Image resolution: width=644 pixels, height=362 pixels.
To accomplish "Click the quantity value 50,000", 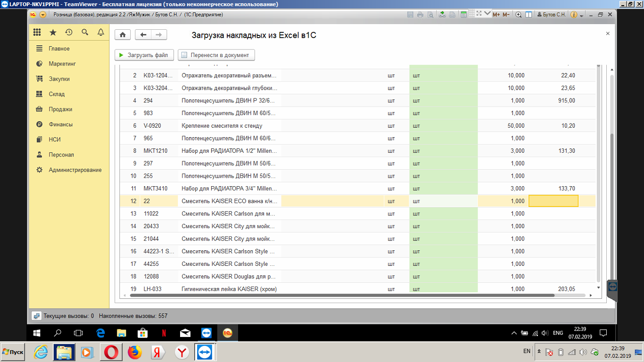I will coord(516,126).
